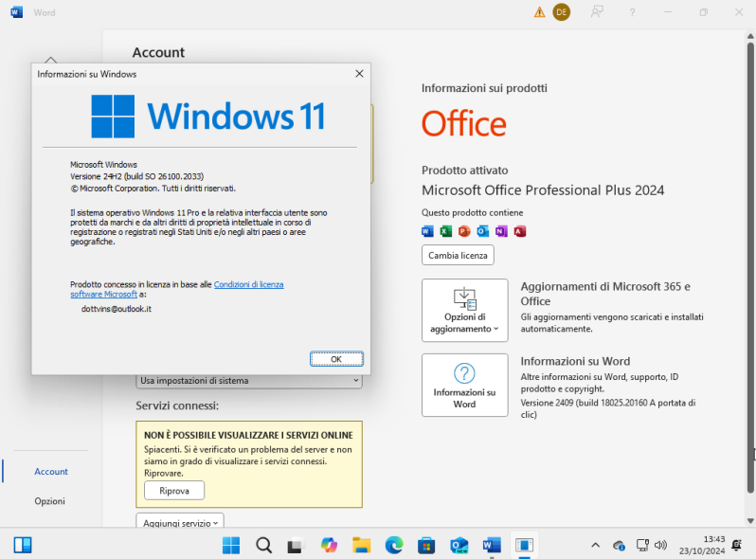Click the Excel app icon in product list
Screen dimensions: 756x559
(446, 231)
